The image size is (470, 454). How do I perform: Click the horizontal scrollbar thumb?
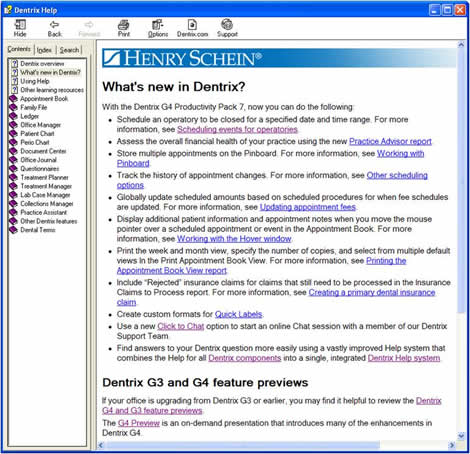click(x=243, y=445)
